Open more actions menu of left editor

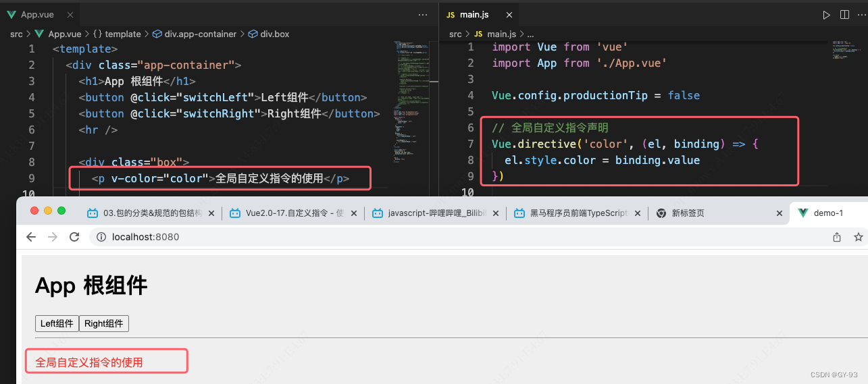click(x=423, y=14)
